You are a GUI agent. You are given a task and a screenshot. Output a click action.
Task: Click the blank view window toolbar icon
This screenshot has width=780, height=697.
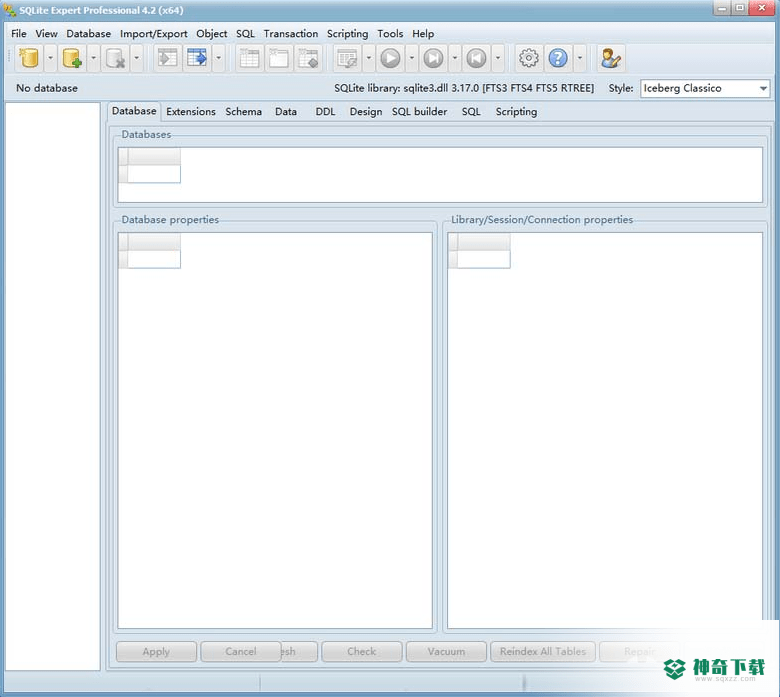tap(279, 58)
